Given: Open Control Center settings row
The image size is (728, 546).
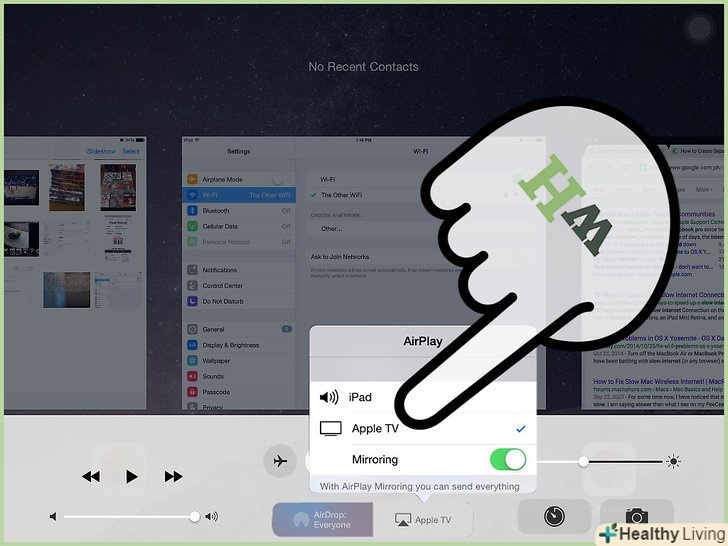Looking at the screenshot, I should point(239,286).
